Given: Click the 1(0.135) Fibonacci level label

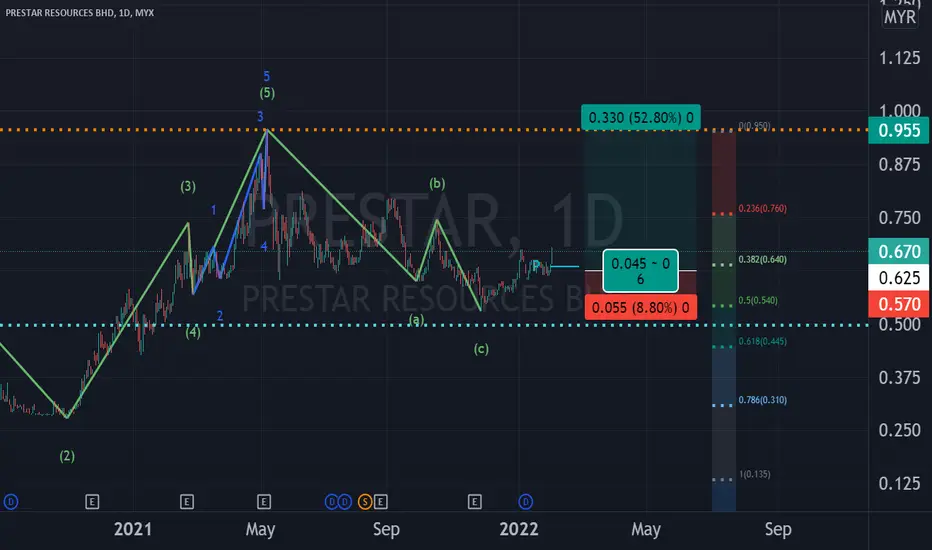Looking at the screenshot, I should click(x=755, y=474).
